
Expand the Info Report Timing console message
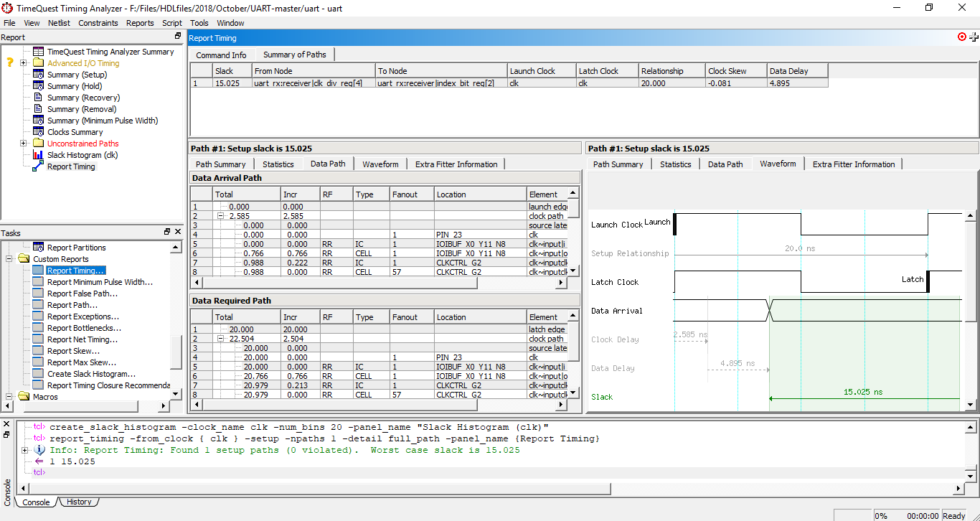point(25,450)
